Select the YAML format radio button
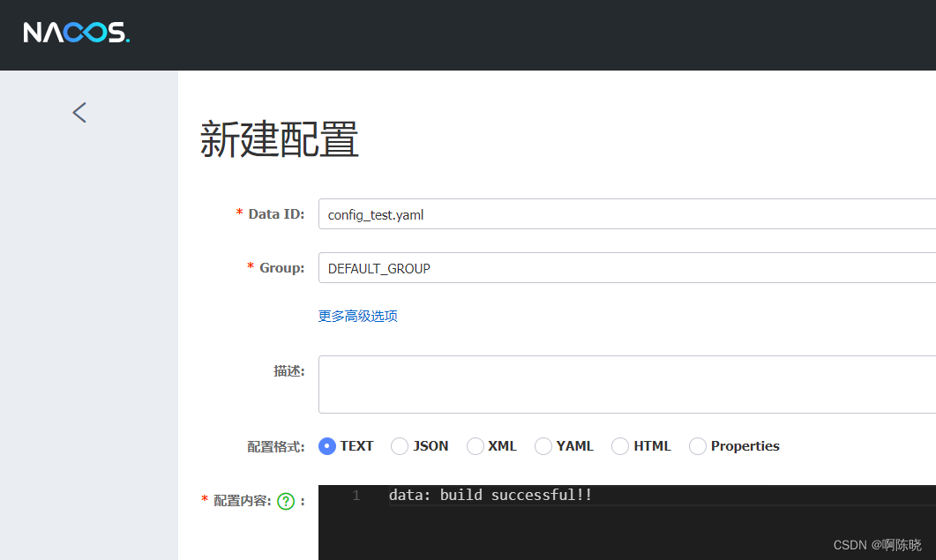Screen dimensions: 936x560 (543, 446)
